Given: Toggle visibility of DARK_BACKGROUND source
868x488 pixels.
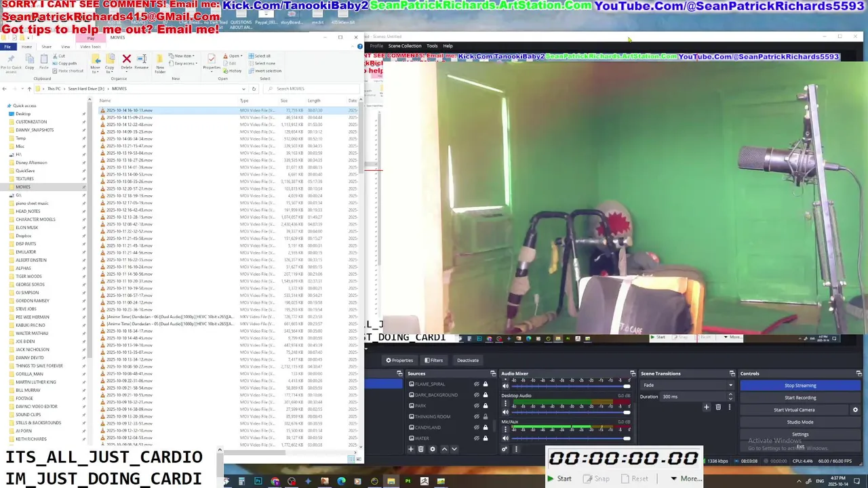Looking at the screenshot, I should point(476,395).
